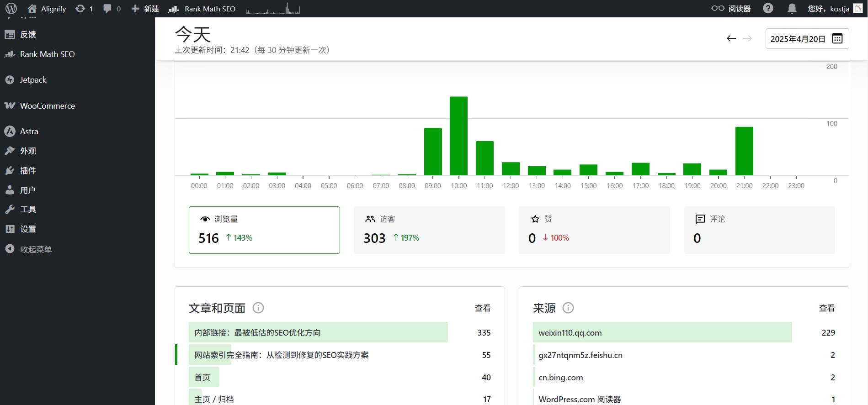The image size is (868, 405).
Task: Click the Jetpack lightning icon
Action: (10, 79)
